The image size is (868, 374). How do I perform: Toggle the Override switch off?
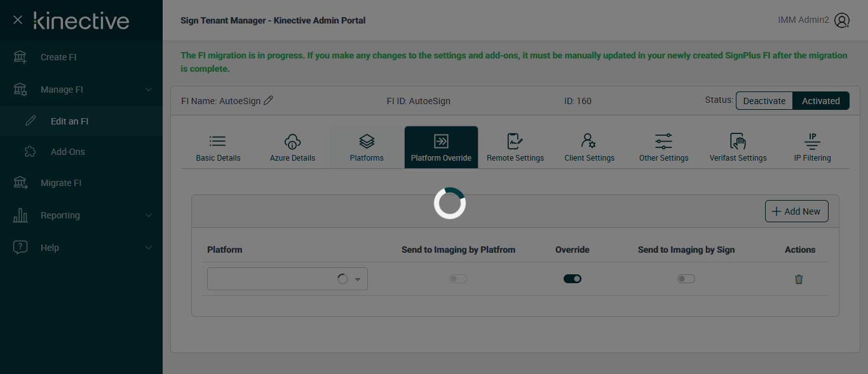click(x=573, y=279)
